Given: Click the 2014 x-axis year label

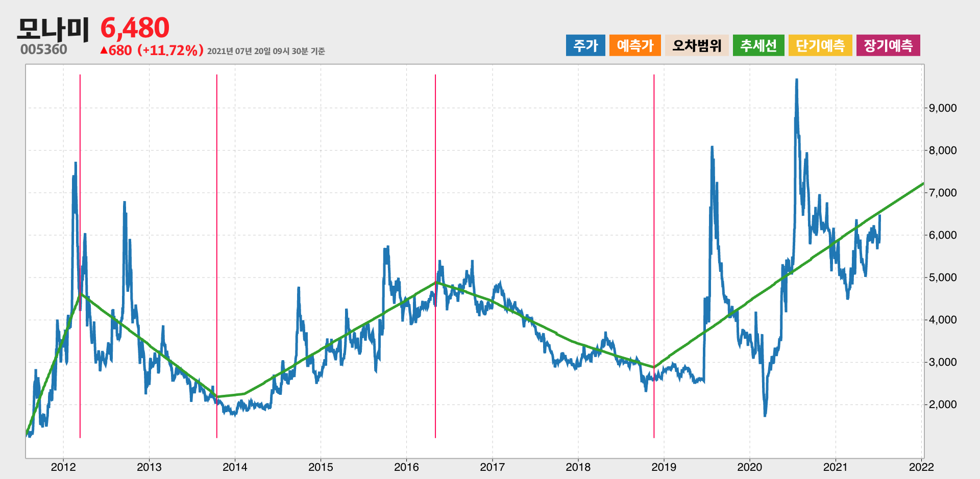Looking at the screenshot, I should (235, 467).
